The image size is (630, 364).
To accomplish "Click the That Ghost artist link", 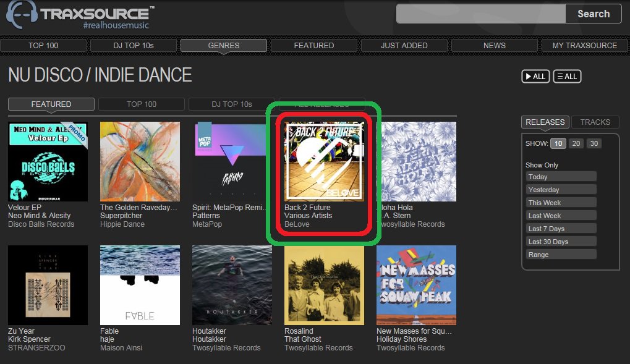I will pos(302,339).
